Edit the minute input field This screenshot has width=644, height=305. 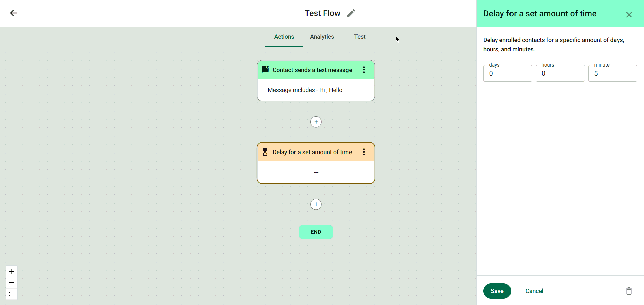click(612, 74)
